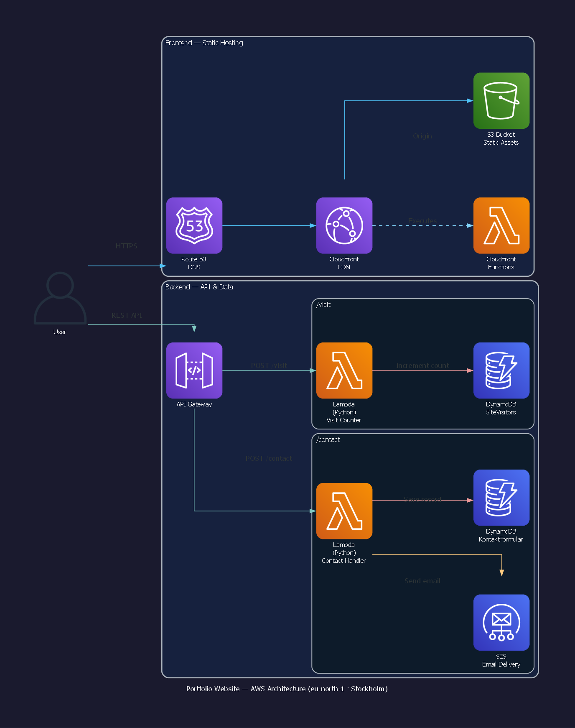
Task: Select the API Gateway icon
Action: 194,370
